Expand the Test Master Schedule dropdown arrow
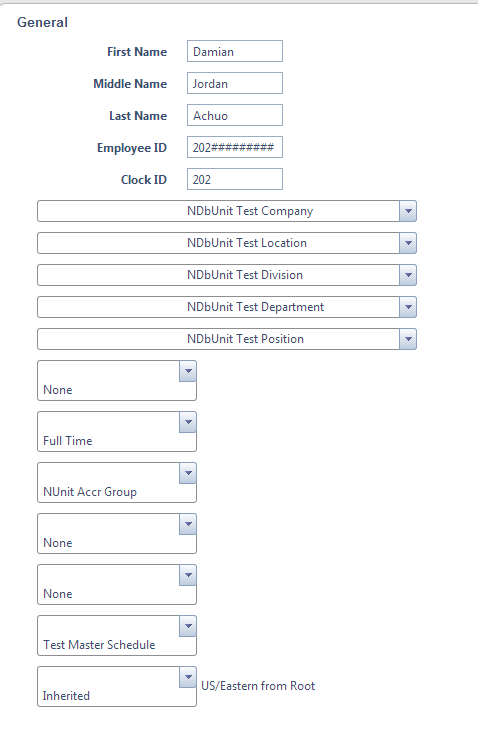 tap(188, 626)
